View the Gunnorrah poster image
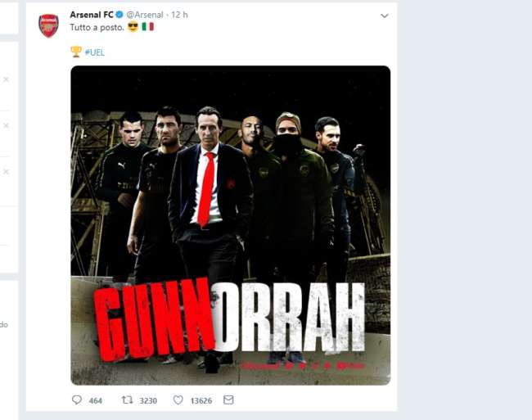The image size is (532, 420). pyautogui.click(x=230, y=225)
